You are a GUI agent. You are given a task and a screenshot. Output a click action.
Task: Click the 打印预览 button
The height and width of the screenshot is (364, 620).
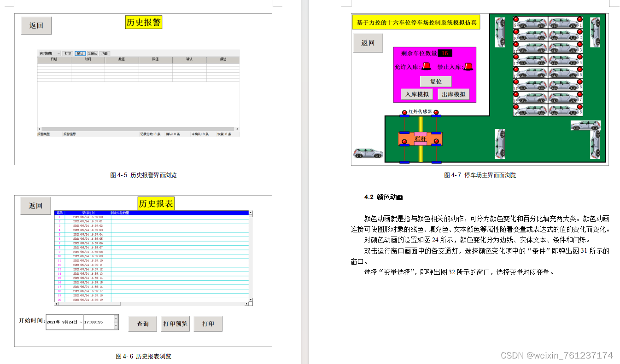(175, 324)
